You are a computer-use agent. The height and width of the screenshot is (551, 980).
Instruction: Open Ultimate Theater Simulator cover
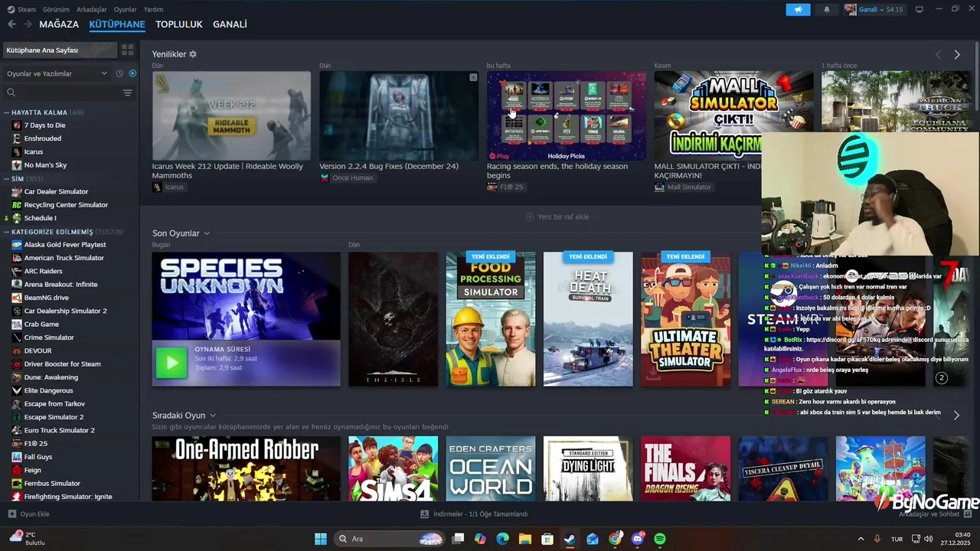pos(685,319)
